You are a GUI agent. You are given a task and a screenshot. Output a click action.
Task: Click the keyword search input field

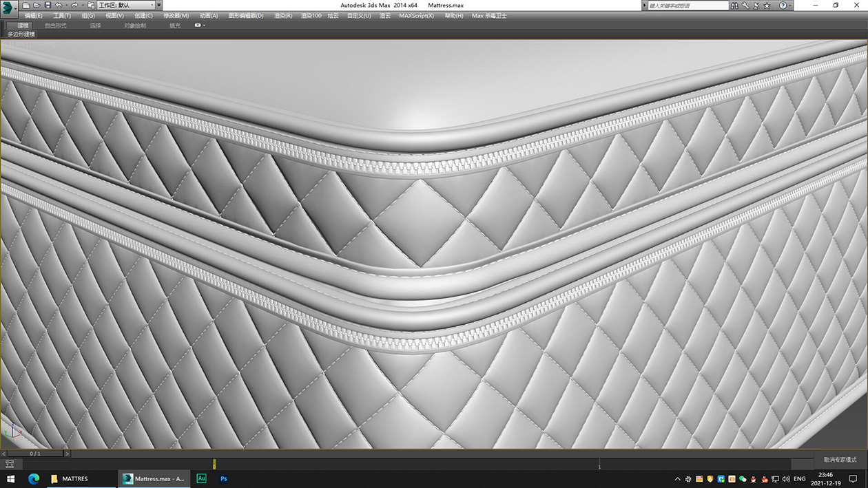[x=688, y=6]
